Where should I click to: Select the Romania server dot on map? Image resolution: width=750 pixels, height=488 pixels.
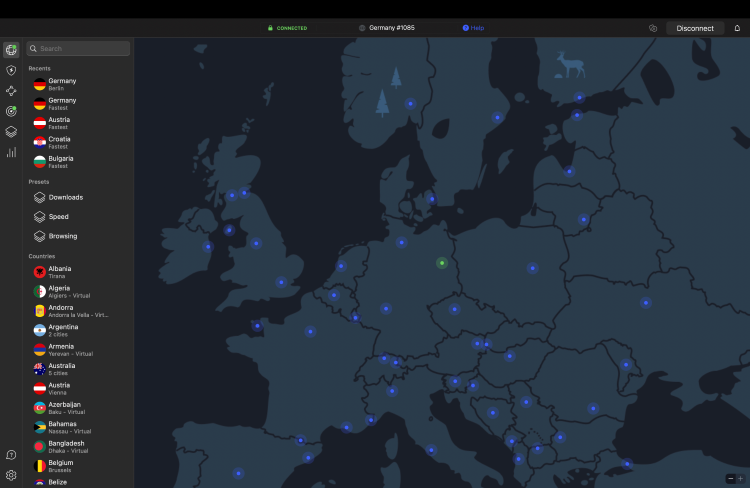click(593, 408)
